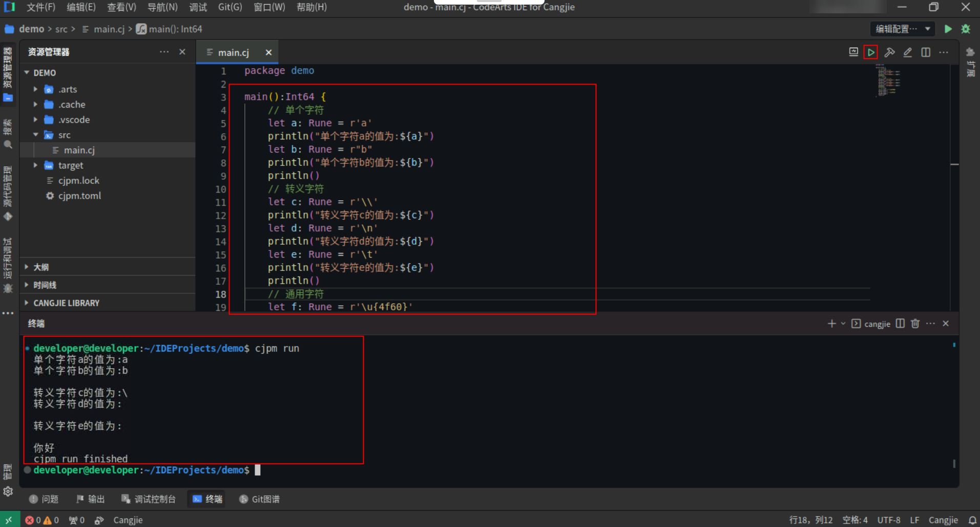Expand the .arts folder
The width and height of the screenshot is (980, 527).
(x=35, y=89)
